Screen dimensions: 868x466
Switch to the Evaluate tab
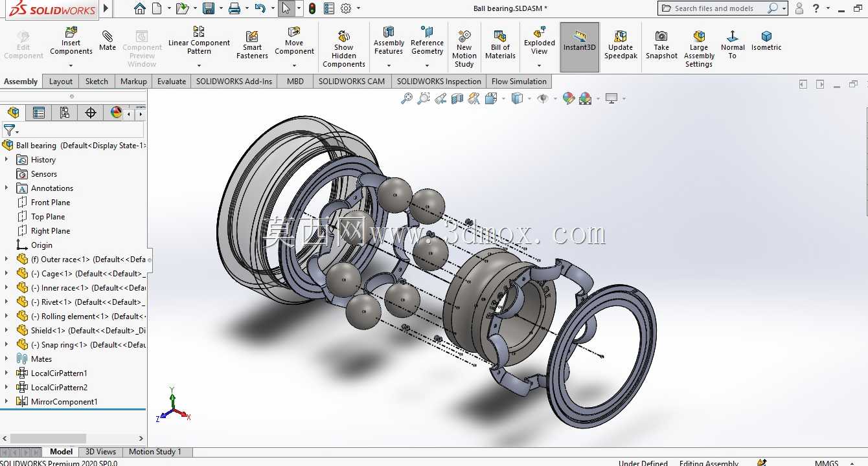[x=172, y=82]
